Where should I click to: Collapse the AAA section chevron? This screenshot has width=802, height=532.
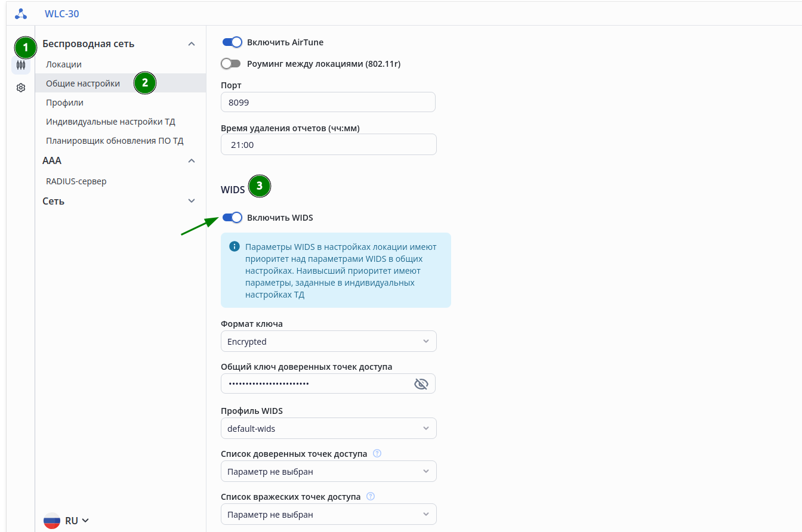coord(192,160)
